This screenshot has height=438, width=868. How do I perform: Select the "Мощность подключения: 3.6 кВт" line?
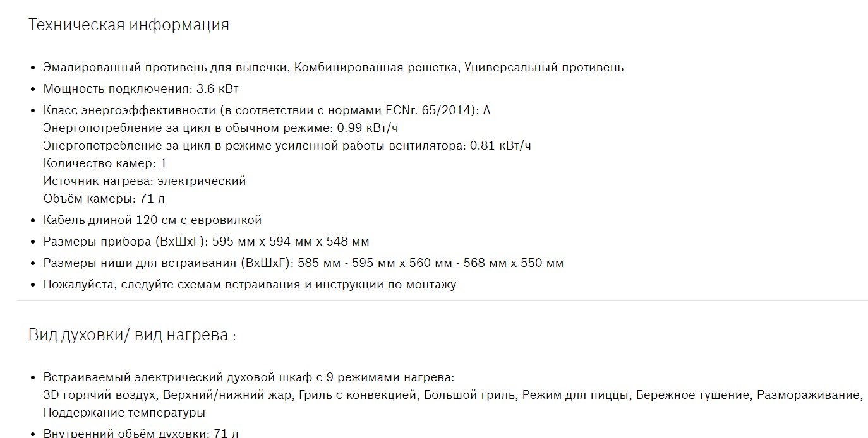point(140,89)
